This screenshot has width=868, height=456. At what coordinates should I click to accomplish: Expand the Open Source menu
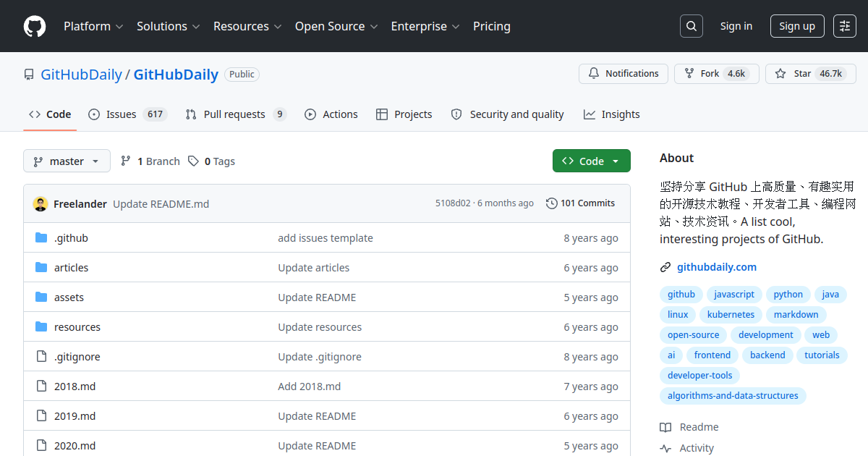336,26
